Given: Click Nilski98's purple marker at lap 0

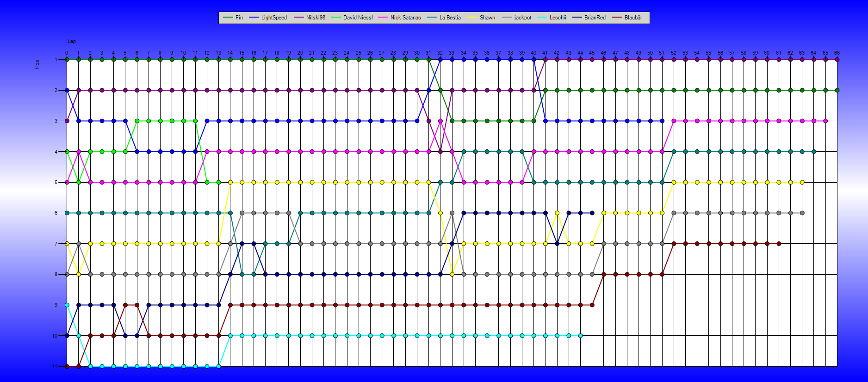Looking at the screenshot, I should [67, 121].
